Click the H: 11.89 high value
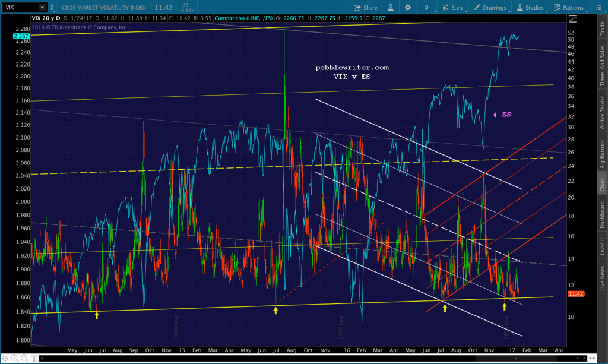 [x=131, y=18]
